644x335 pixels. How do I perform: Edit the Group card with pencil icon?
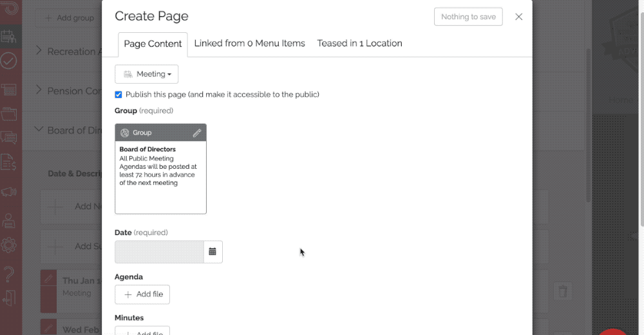click(196, 133)
